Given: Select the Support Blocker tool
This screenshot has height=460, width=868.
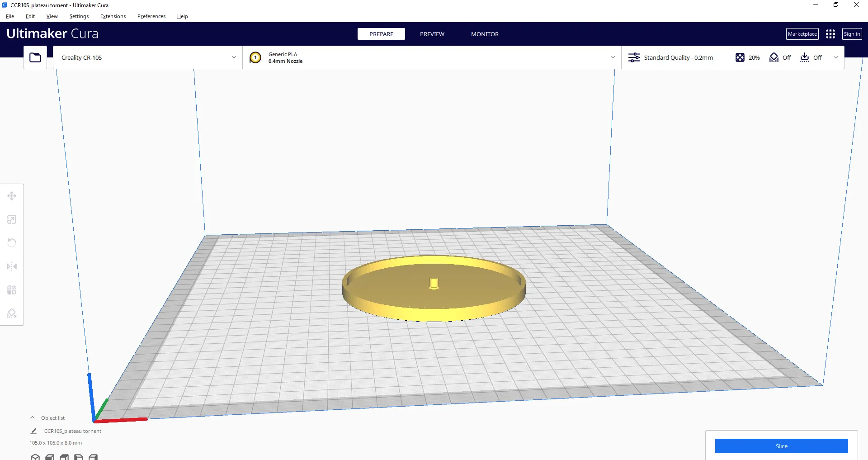Looking at the screenshot, I should pos(12,313).
